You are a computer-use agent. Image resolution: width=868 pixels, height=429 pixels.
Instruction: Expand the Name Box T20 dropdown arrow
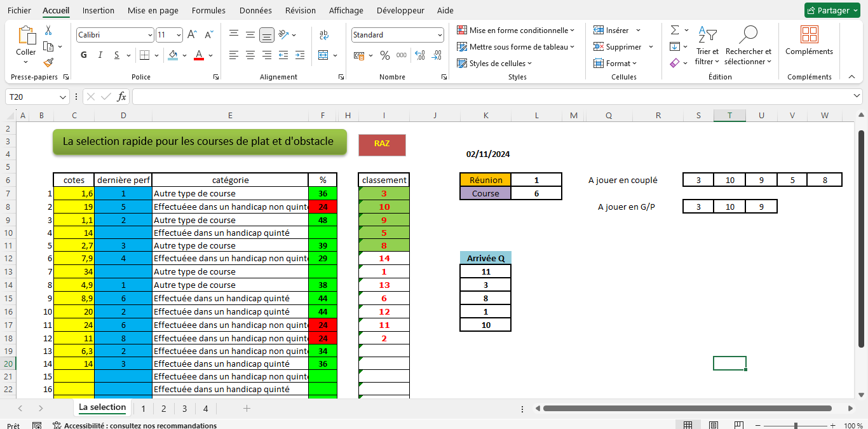(x=63, y=97)
